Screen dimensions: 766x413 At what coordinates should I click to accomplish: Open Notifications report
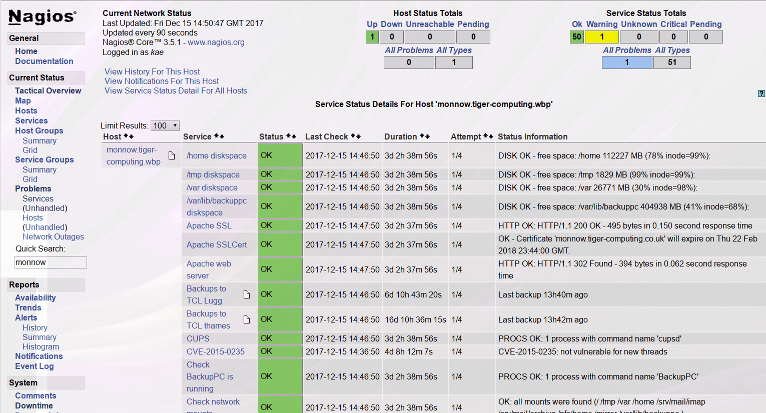tap(39, 356)
